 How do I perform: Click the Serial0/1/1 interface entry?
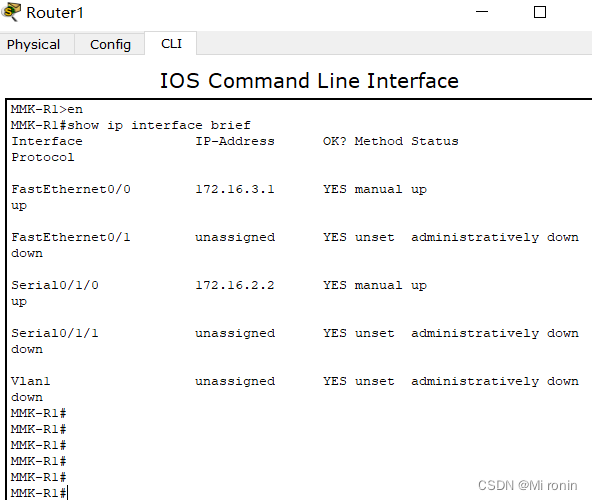point(55,333)
